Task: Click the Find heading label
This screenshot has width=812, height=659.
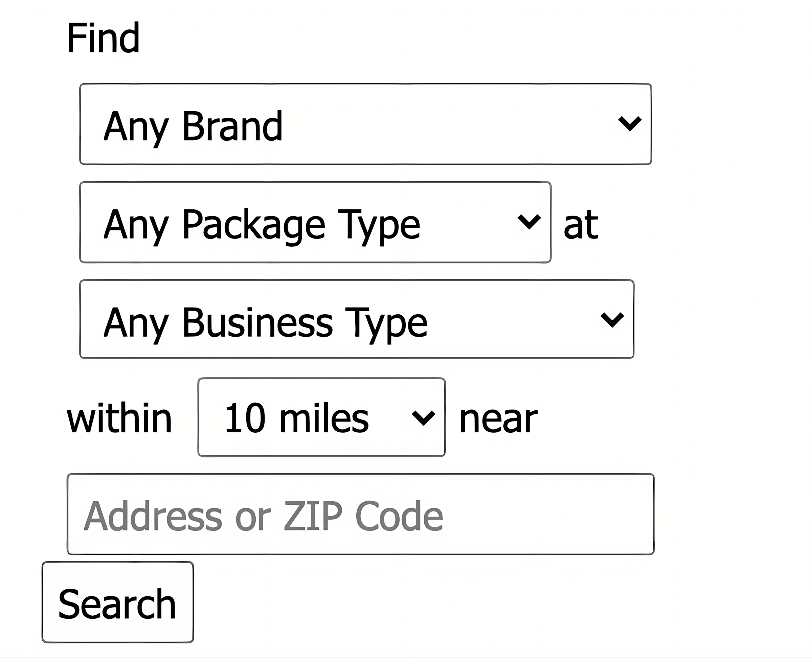Action: [103, 37]
